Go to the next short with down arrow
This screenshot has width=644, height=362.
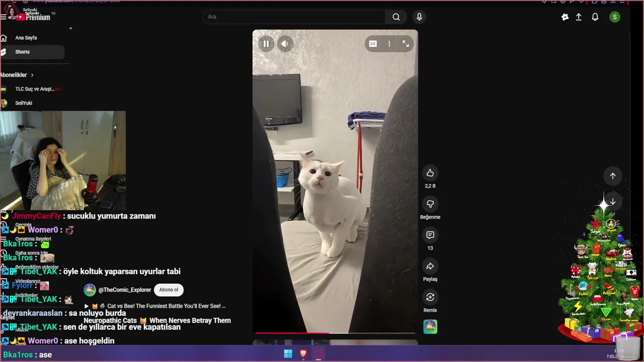coord(613,202)
